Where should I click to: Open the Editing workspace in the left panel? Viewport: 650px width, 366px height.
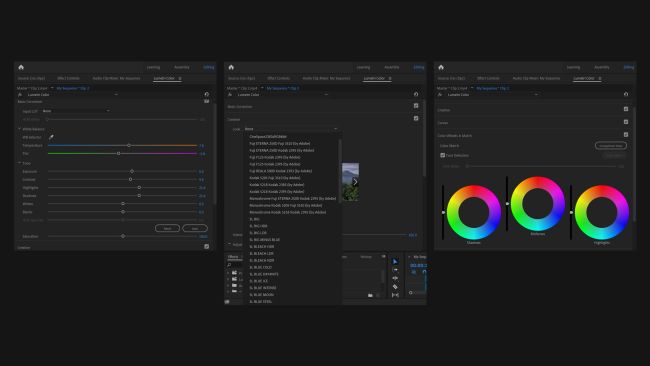click(209, 67)
